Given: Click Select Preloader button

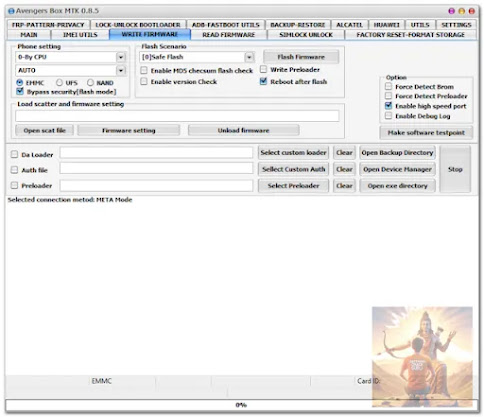Looking at the screenshot, I should coord(293,186).
